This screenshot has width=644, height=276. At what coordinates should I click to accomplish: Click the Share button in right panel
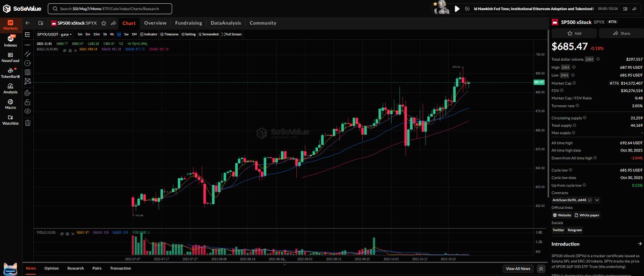pyautogui.click(x=621, y=33)
